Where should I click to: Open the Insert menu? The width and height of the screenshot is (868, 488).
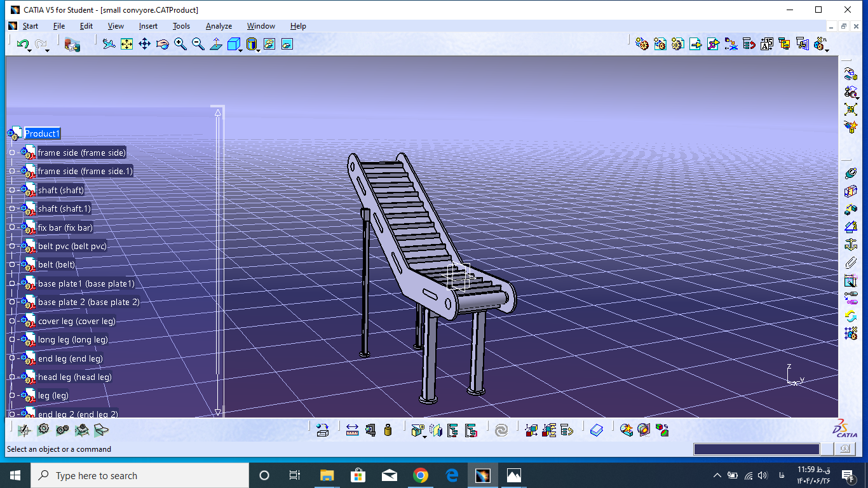coord(148,26)
